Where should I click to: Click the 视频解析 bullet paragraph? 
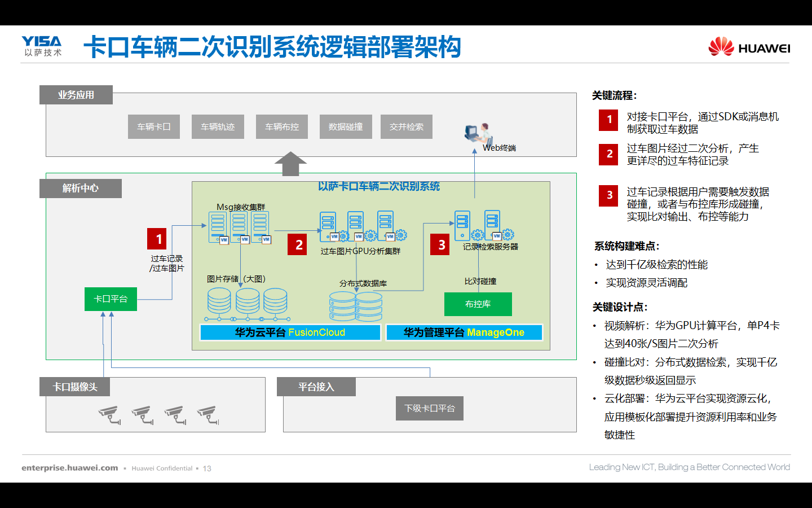pyautogui.click(x=692, y=335)
